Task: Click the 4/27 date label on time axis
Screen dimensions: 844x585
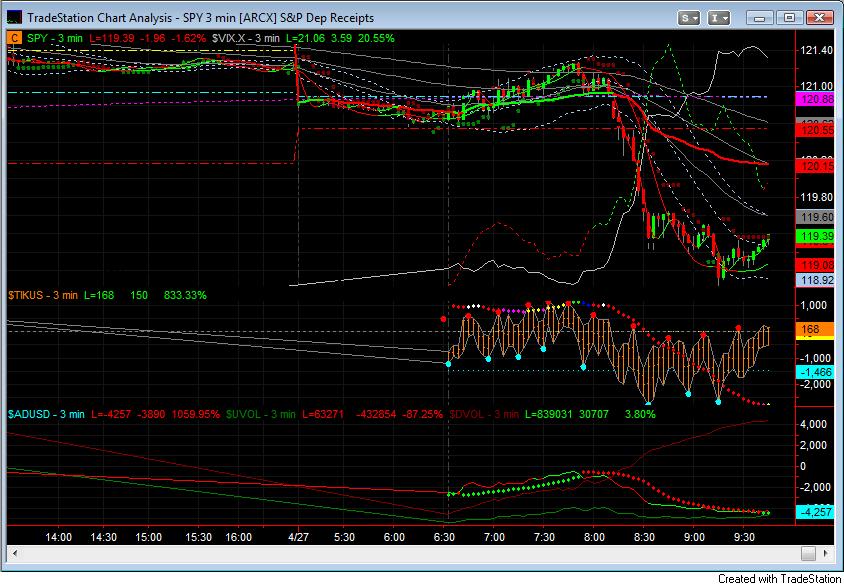Action: [298, 537]
